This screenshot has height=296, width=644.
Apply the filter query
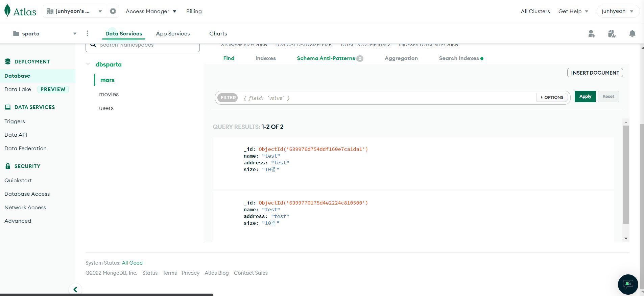point(585,97)
